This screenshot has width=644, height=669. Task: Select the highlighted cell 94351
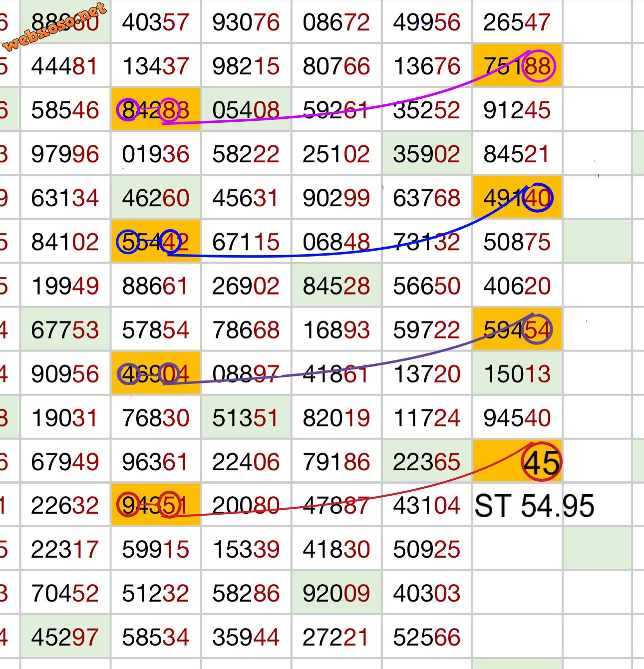point(156,505)
